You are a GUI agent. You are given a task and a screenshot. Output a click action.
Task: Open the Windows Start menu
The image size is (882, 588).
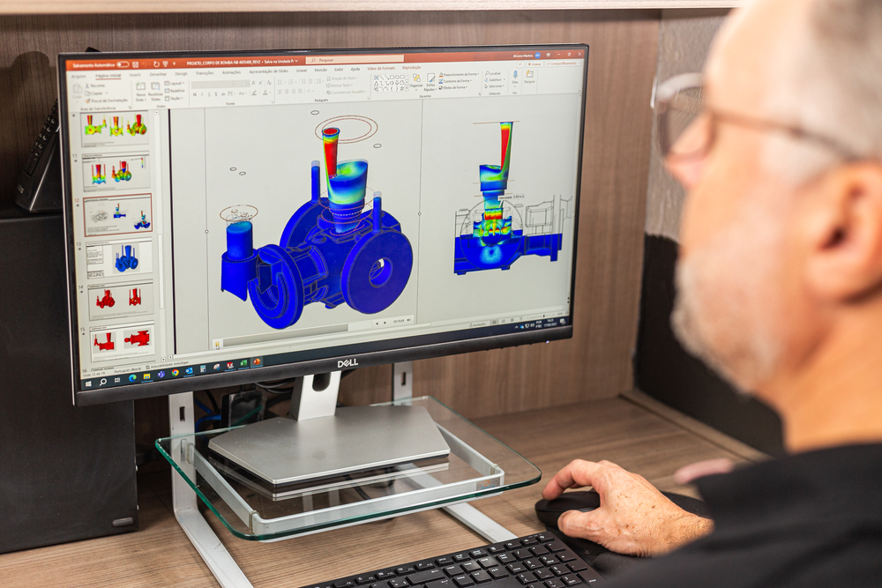pyautogui.click(x=87, y=383)
